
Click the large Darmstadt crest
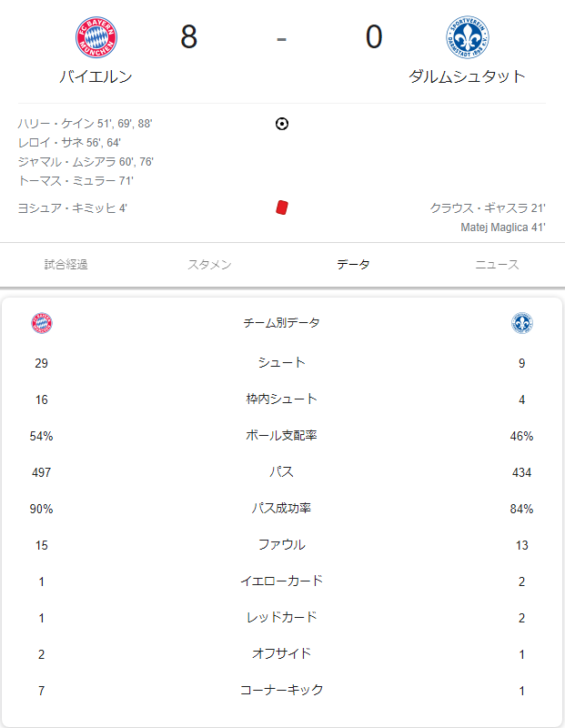(468, 38)
